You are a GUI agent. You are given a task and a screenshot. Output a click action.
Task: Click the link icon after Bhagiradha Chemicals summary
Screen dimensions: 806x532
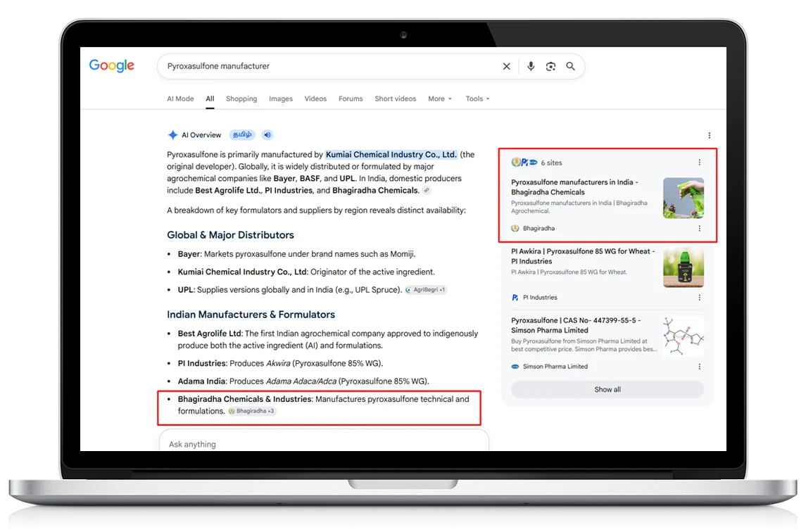point(427,190)
